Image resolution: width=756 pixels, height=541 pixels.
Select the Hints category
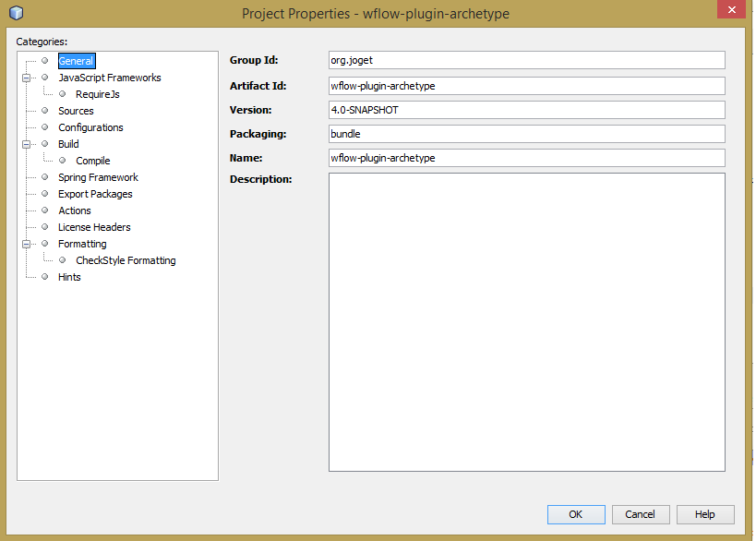(69, 277)
